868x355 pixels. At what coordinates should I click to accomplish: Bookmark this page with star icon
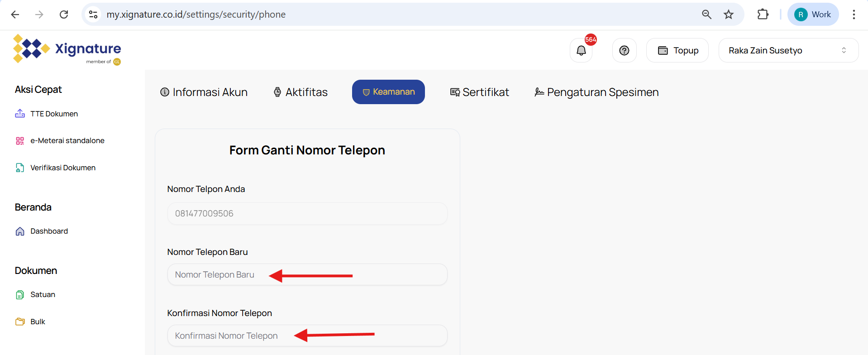(728, 14)
